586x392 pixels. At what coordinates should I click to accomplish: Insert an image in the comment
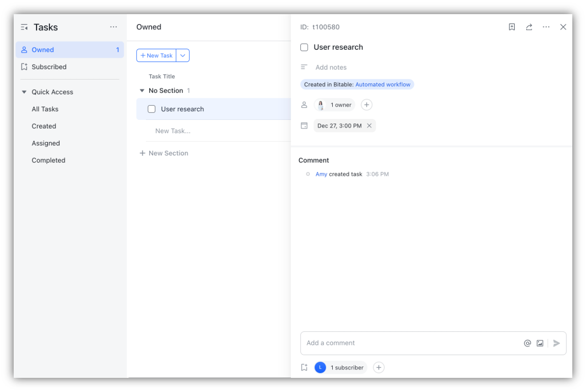(x=540, y=343)
